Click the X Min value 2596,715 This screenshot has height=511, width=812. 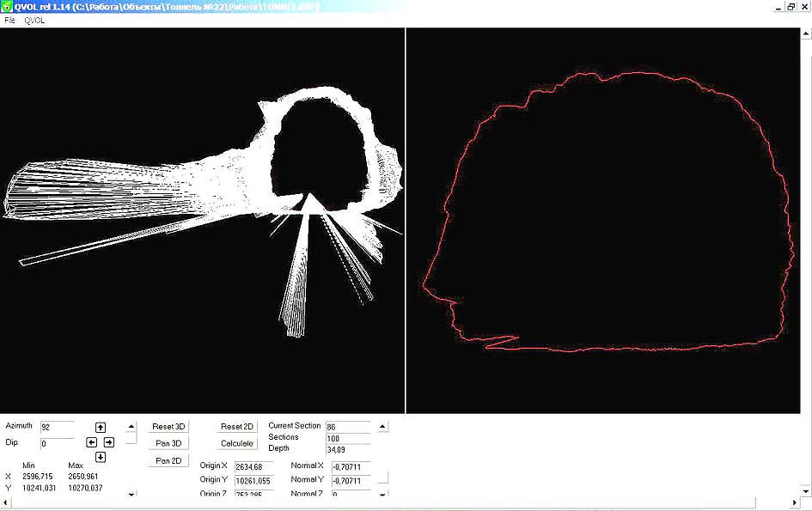coord(37,477)
